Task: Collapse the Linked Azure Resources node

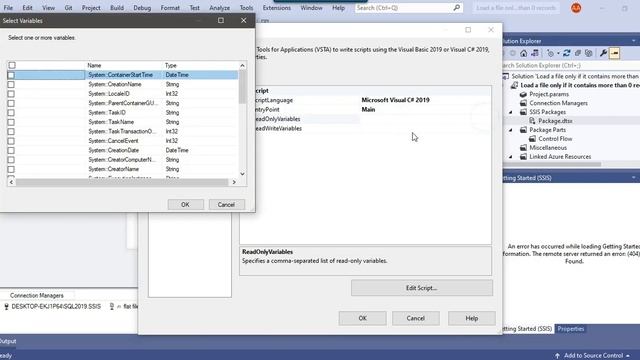Action: coord(511,157)
